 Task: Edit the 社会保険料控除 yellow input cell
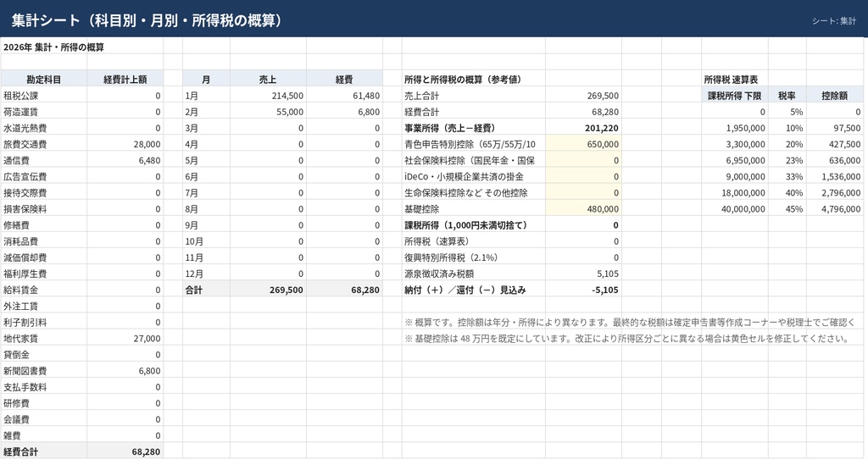pyautogui.click(x=583, y=160)
